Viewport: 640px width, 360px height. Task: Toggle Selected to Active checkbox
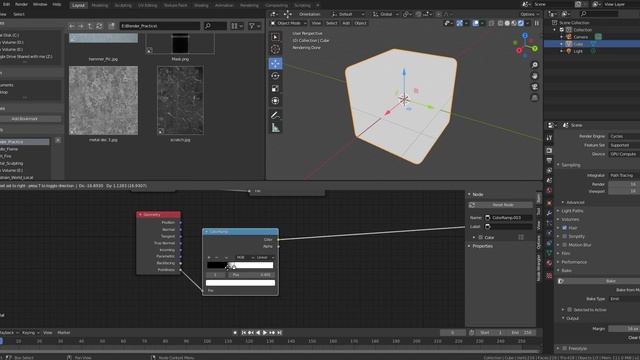coord(569,310)
